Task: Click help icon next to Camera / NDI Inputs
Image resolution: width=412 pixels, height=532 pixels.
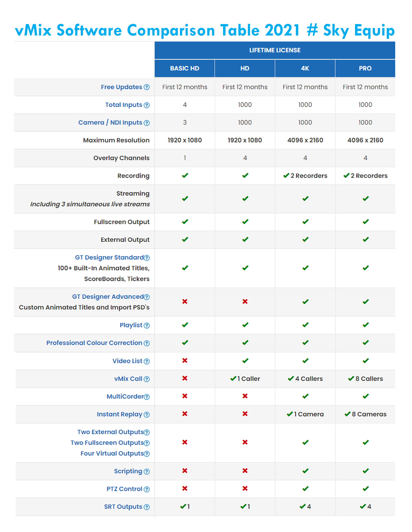Action: pyautogui.click(x=146, y=123)
